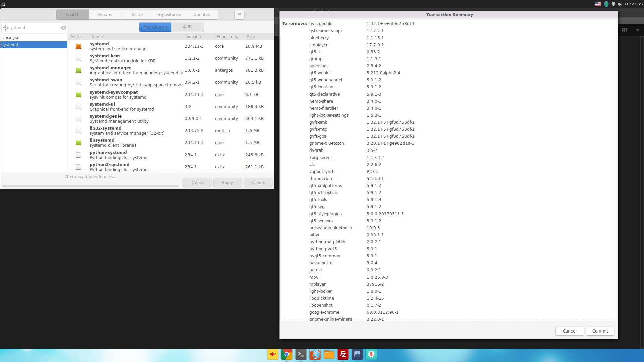
Task: Launch Firefox from the dock
Action: click(x=315, y=354)
